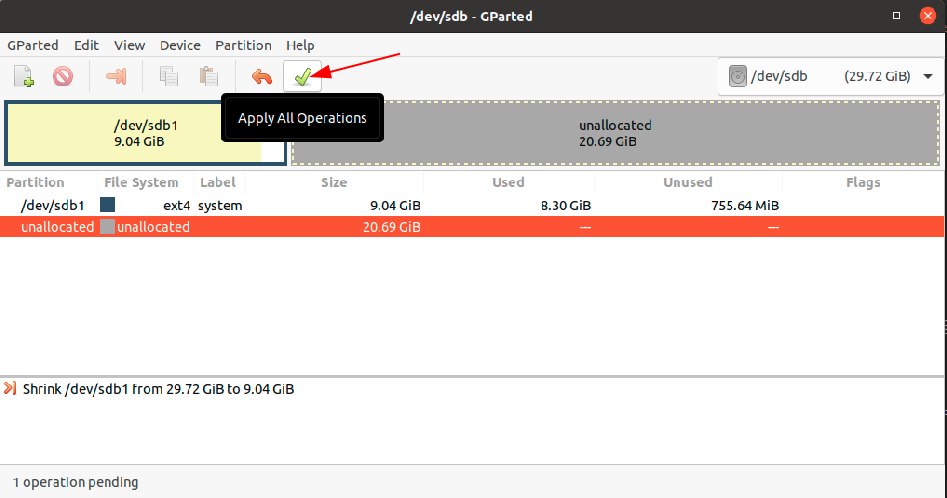Image resolution: width=947 pixels, height=498 pixels.
Task: Click the Copy partition toolbar icon
Action: click(x=169, y=76)
